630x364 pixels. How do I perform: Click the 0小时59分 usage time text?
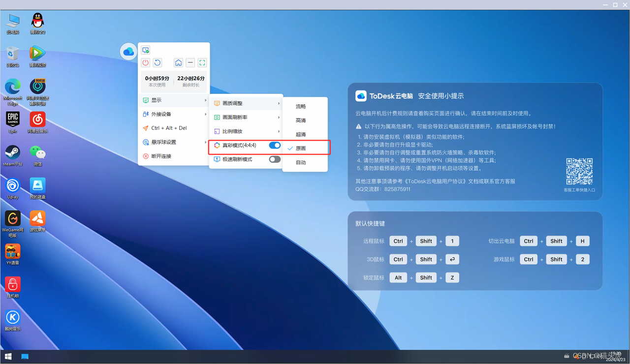click(x=157, y=78)
